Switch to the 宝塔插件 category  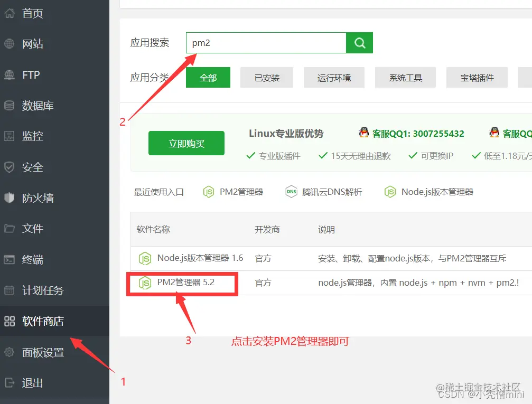pos(477,77)
